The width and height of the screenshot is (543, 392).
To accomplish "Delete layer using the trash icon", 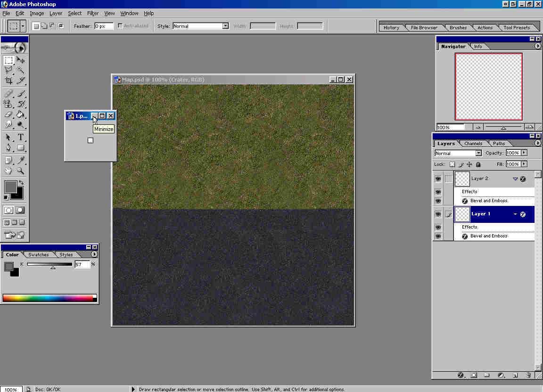I will (x=528, y=375).
